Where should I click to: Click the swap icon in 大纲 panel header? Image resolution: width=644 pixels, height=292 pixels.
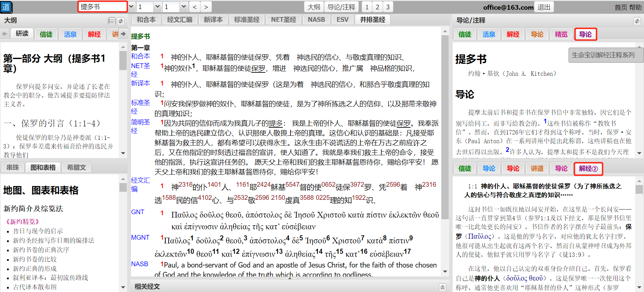[121, 21]
